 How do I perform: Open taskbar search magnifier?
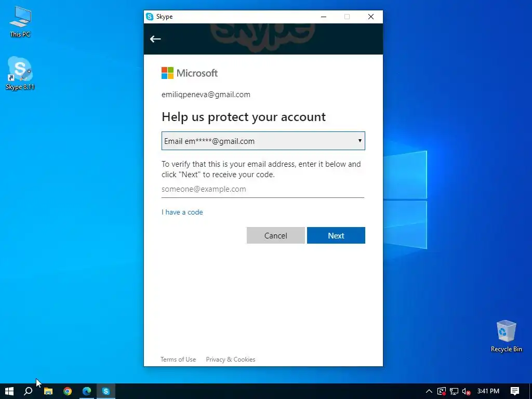pyautogui.click(x=28, y=391)
